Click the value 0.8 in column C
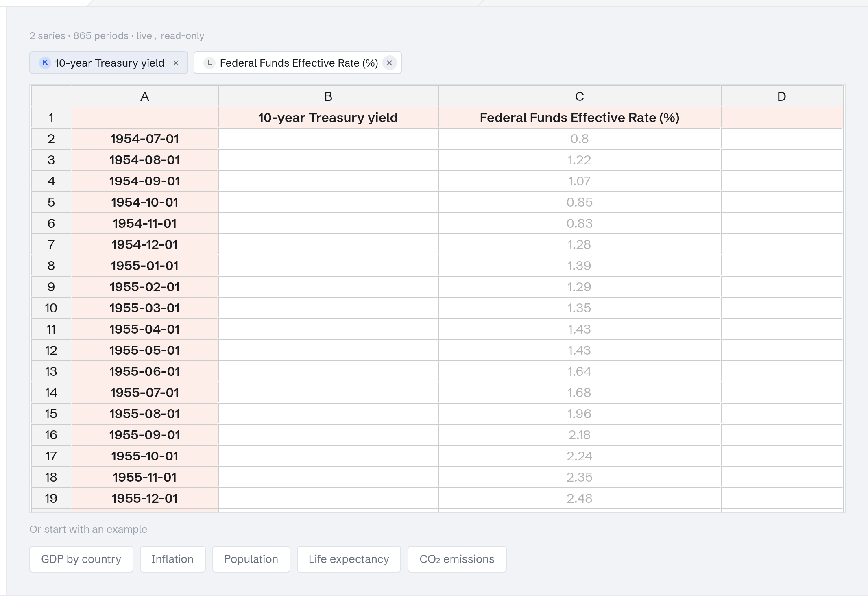Image resolution: width=868 pixels, height=602 pixels. click(580, 139)
